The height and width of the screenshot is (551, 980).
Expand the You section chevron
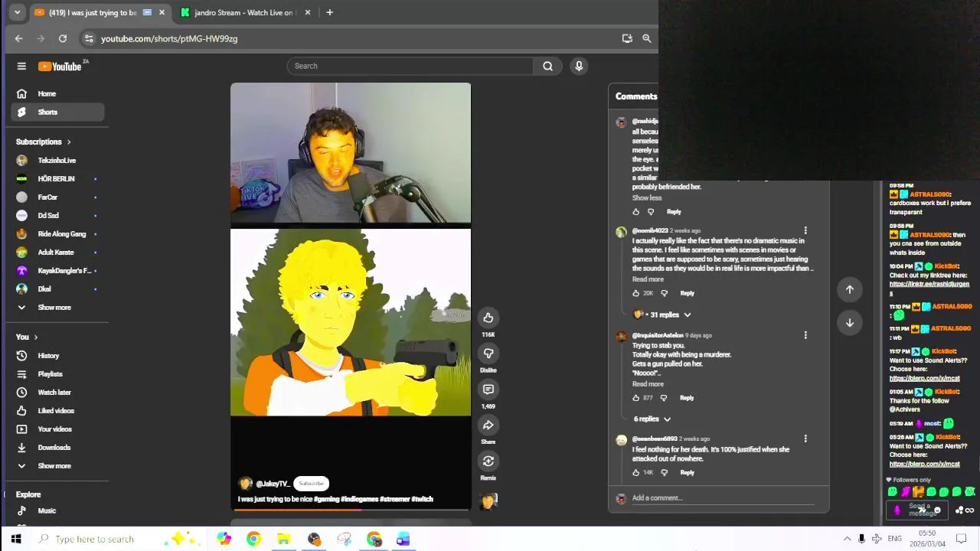coord(35,337)
